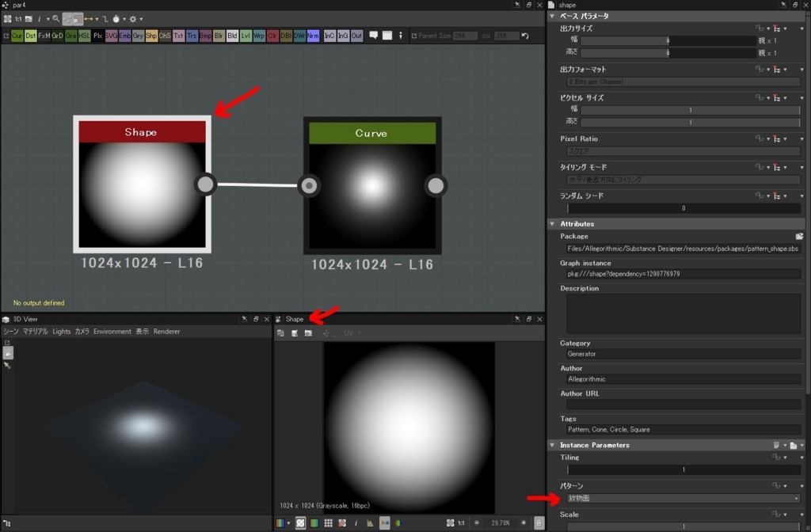Add a Bitmap (Bmp) node
The image size is (811, 532).
[x=205, y=36]
